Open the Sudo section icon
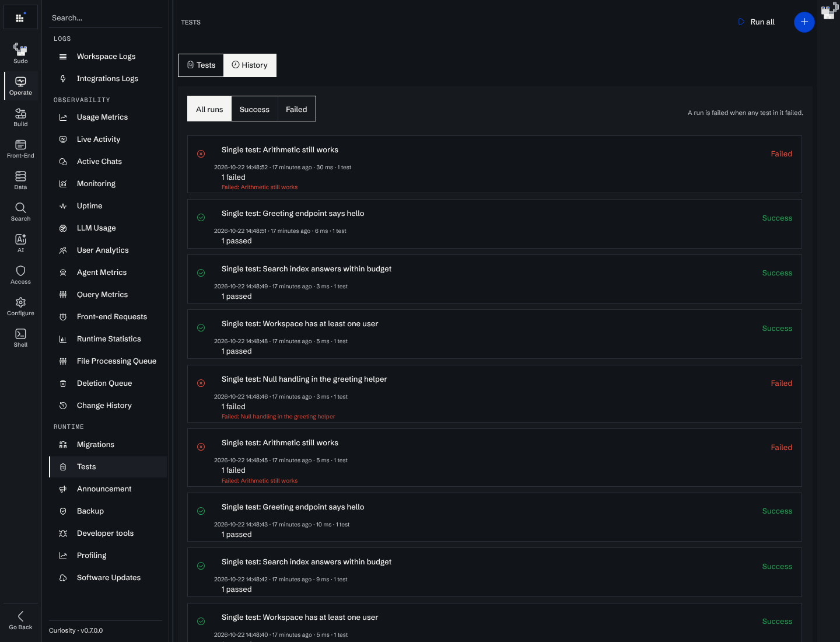The image size is (840, 642). pos(20,53)
